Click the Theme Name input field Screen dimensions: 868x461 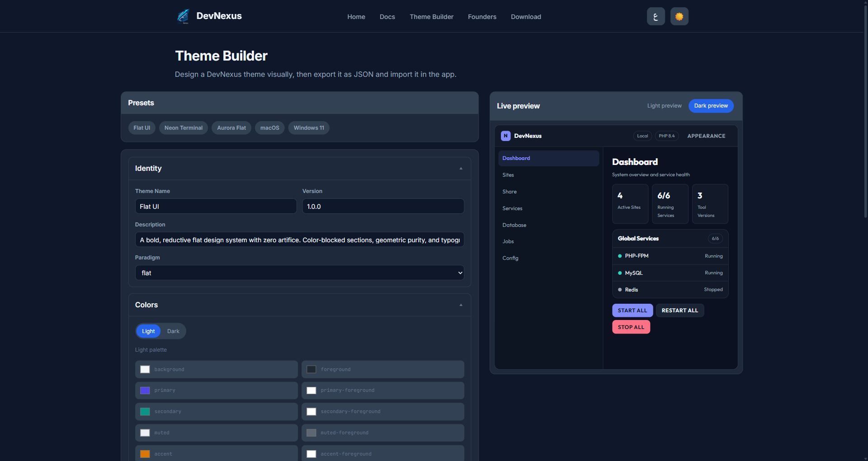click(x=216, y=206)
